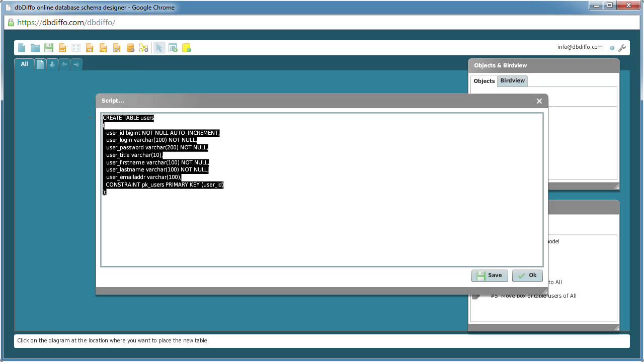The image size is (644, 362).
Task: Click the 'user_emailaddr varchar(100)' line
Action: click(x=143, y=177)
